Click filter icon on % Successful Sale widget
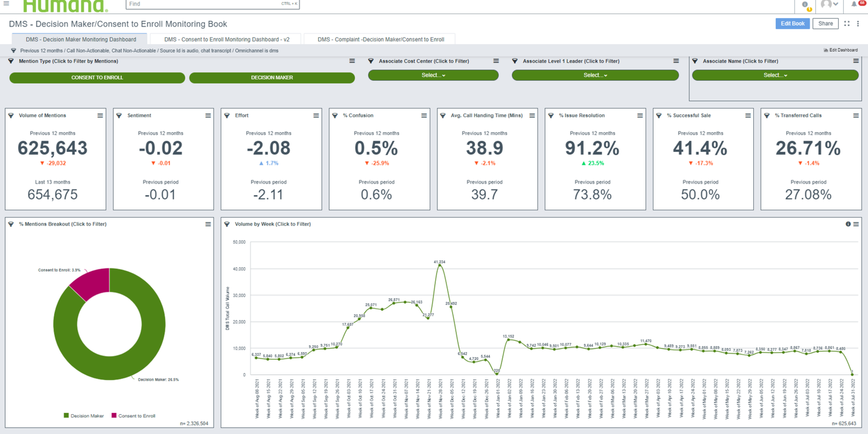The image size is (868, 434). coord(659,115)
